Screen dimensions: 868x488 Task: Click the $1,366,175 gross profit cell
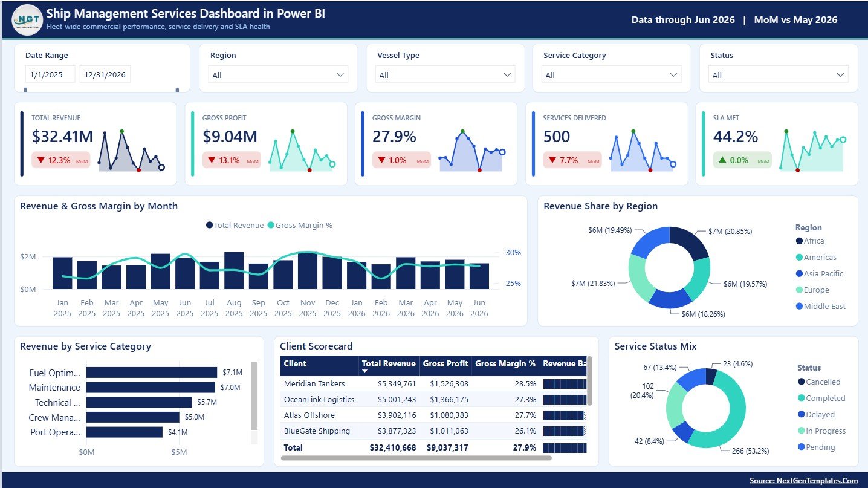point(449,399)
